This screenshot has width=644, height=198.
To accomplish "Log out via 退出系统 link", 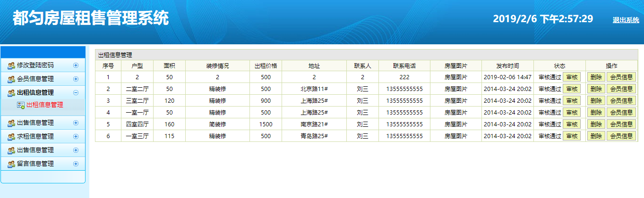I will click(x=626, y=20).
